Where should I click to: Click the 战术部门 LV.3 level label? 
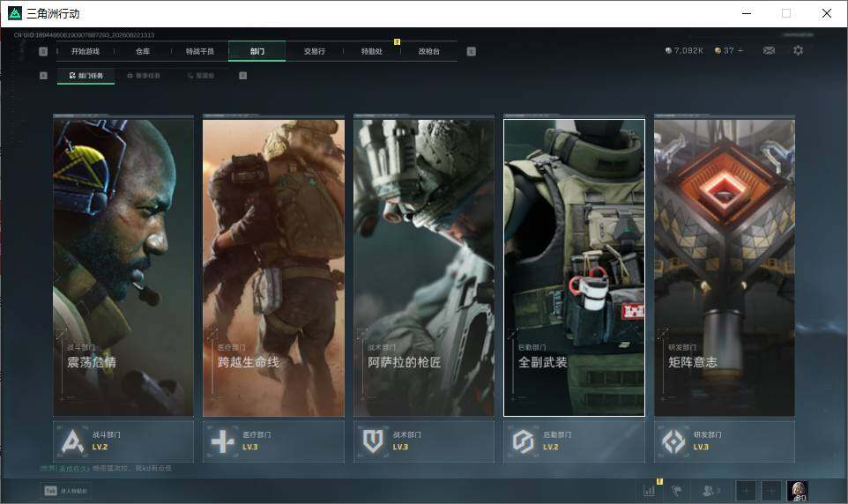coord(401,448)
